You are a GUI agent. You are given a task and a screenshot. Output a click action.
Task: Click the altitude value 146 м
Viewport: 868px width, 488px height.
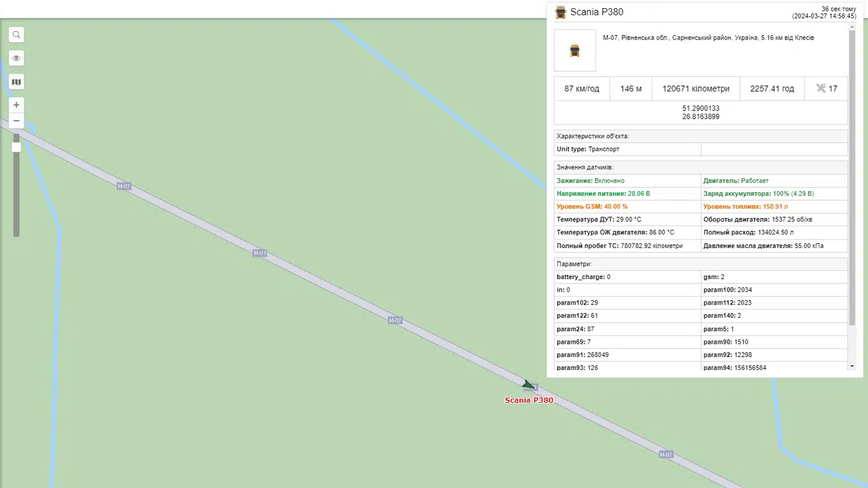(x=631, y=89)
